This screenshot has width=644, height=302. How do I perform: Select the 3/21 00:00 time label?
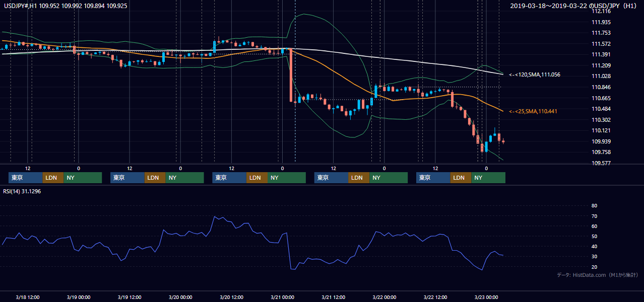(x=283, y=297)
